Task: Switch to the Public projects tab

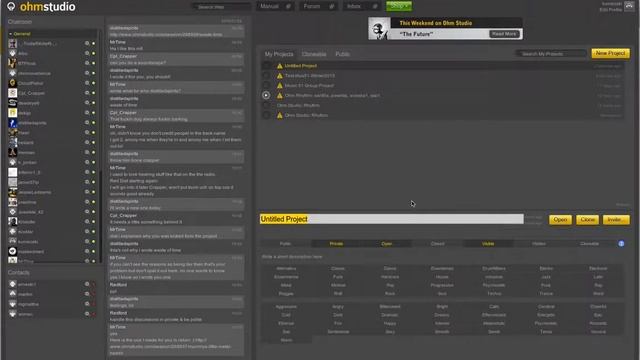Action: [342, 54]
